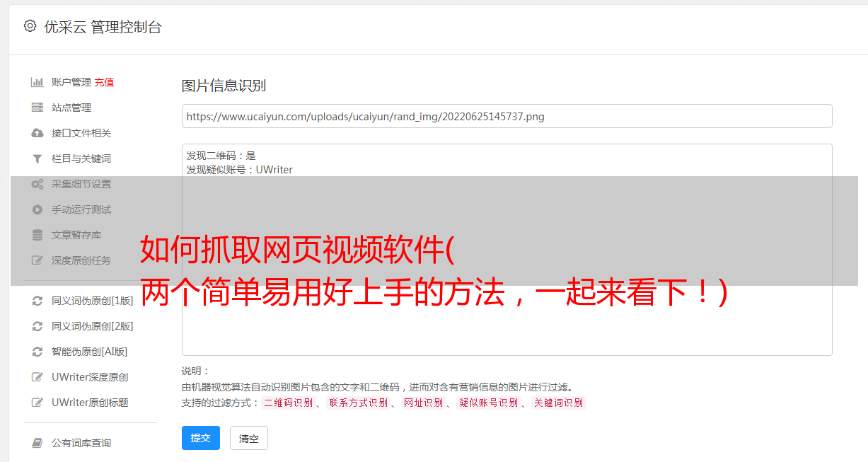
Task: Click the 二维码识别 tag
Action: [x=289, y=403]
